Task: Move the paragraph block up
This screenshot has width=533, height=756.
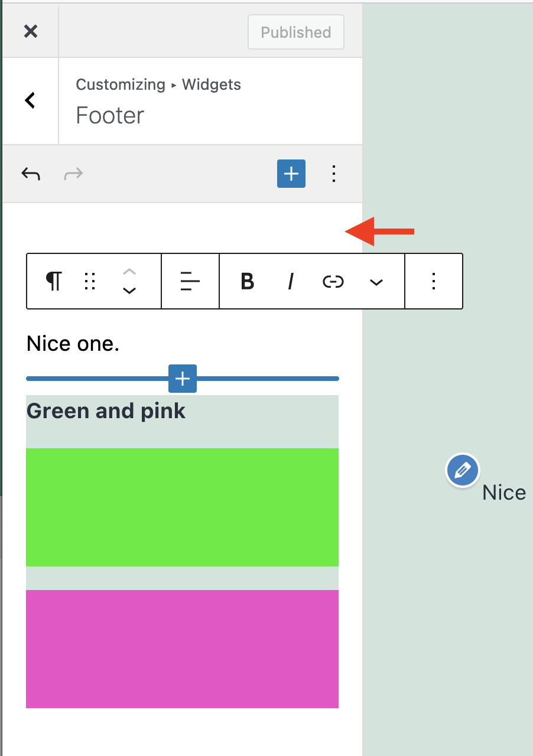Action: click(129, 272)
